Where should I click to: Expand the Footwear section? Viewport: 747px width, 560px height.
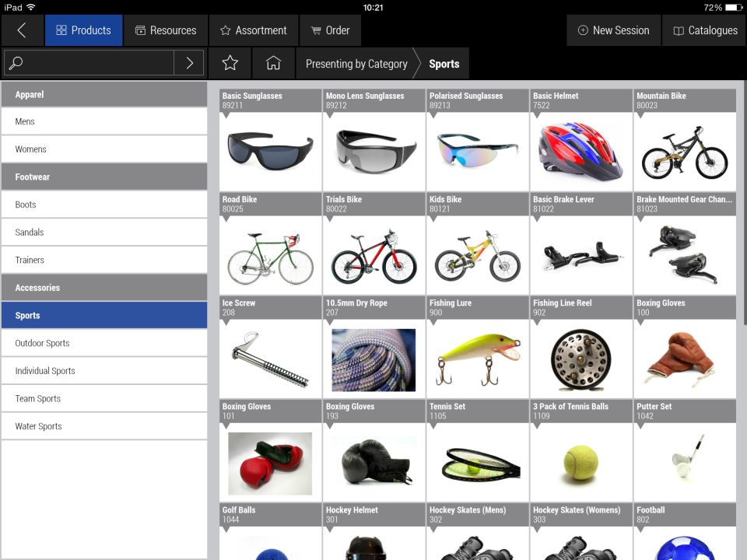[104, 177]
